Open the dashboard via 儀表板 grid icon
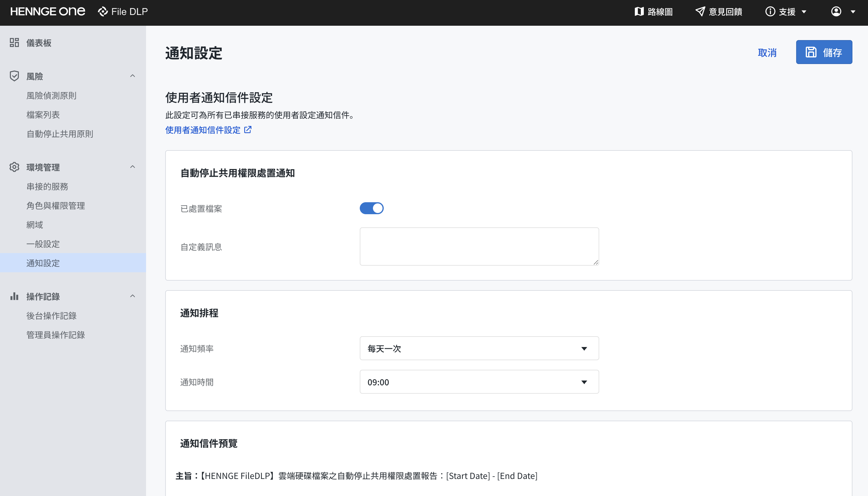The height and width of the screenshot is (496, 868). (14, 42)
